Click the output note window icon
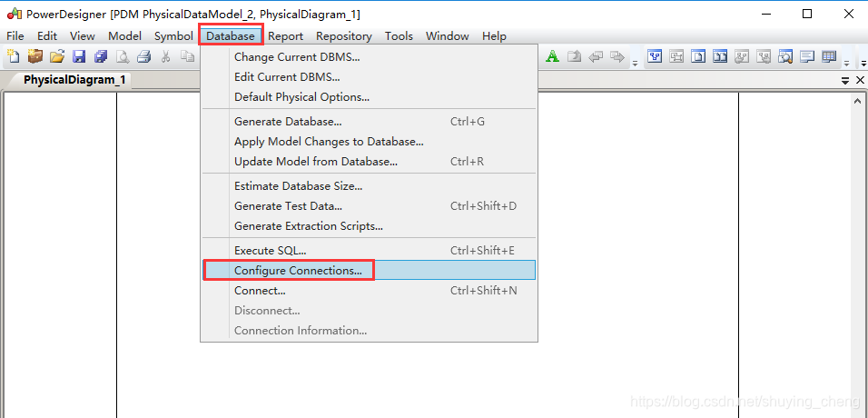This screenshot has width=868, height=418. pos(807,56)
